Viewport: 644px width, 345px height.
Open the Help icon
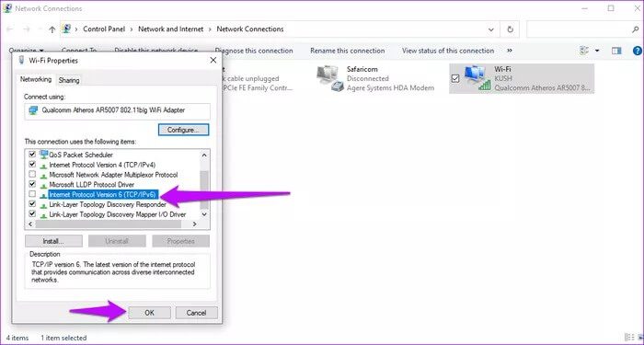click(638, 51)
